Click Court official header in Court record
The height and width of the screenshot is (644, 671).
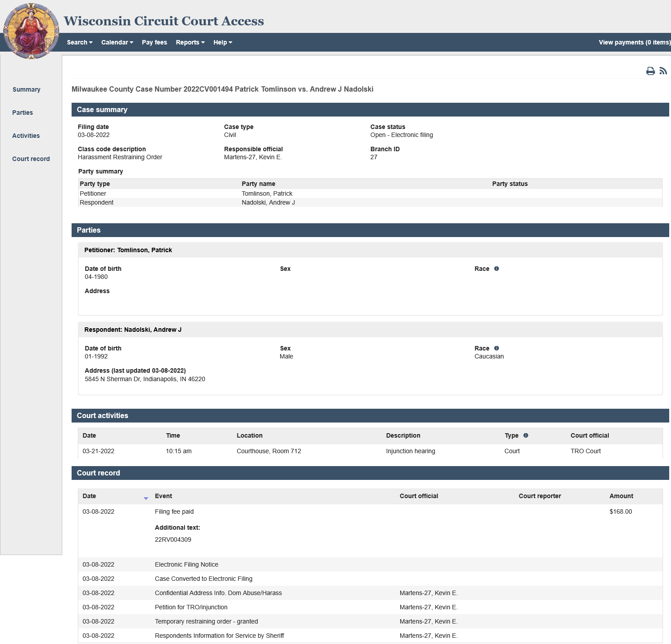[x=418, y=496]
